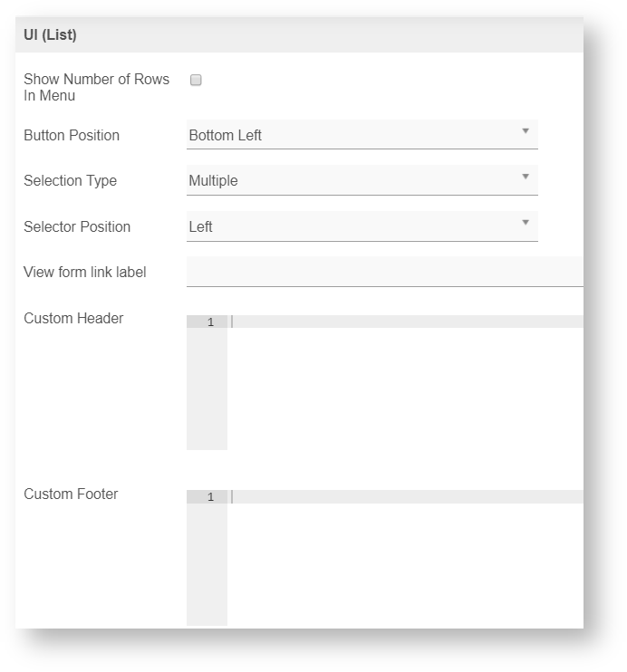
Task: Enable Show Number of Rows In Menu checkbox
Action: click(x=196, y=80)
